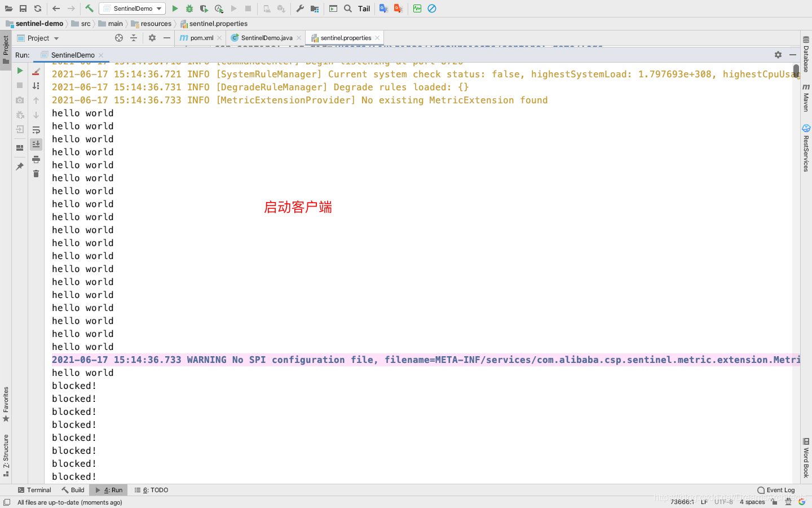Click the LF line separator selector
This screenshot has width=812, height=508.
(x=704, y=502)
